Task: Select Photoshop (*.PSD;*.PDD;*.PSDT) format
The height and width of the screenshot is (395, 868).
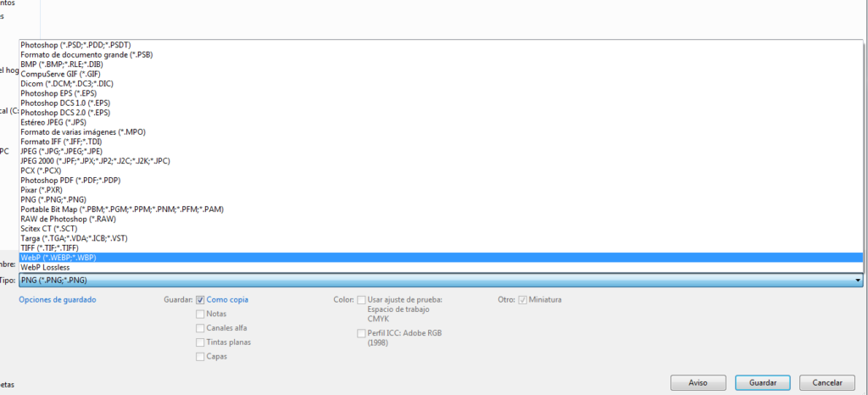Action: click(x=441, y=45)
